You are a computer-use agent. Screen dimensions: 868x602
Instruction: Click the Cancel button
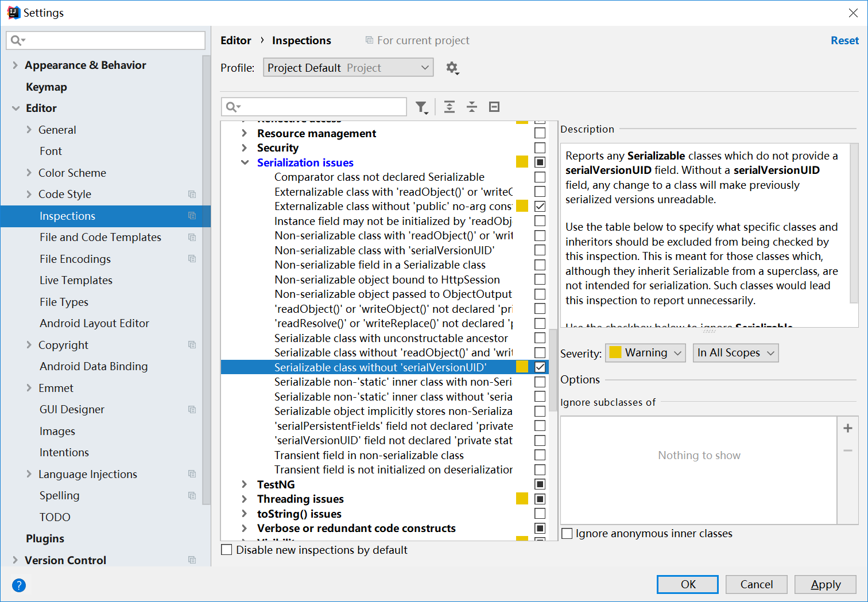[x=757, y=584]
